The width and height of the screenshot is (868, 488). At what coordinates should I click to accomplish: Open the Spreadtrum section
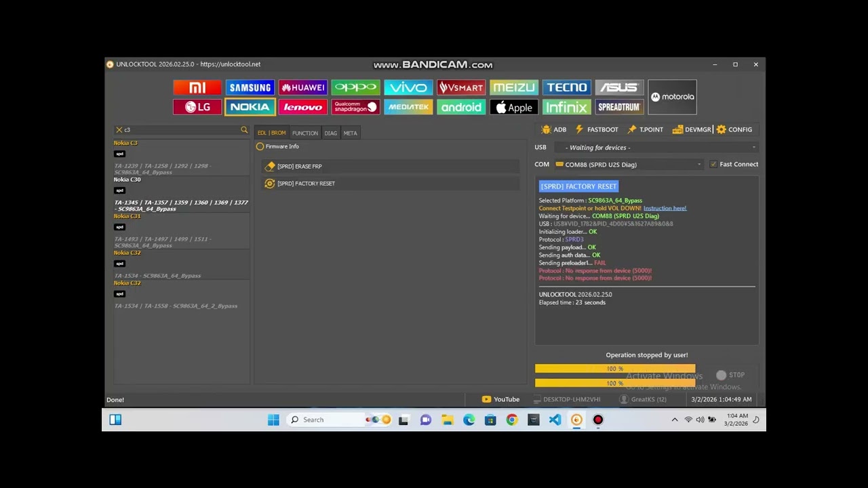pos(619,107)
